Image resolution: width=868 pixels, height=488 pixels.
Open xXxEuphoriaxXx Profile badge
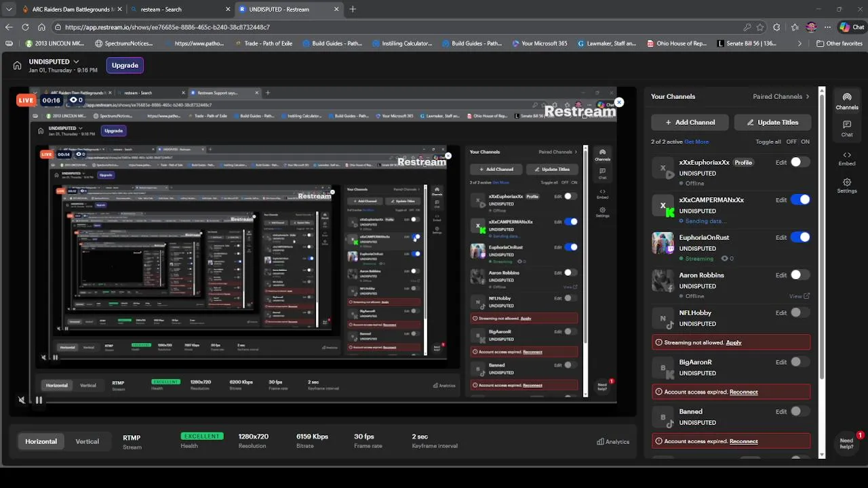coord(743,163)
